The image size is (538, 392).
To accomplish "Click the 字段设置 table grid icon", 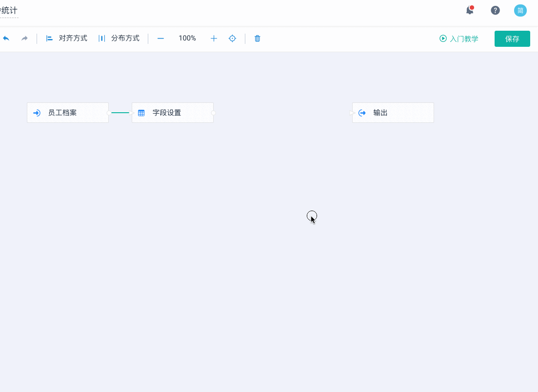I will [x=141, y=113].
